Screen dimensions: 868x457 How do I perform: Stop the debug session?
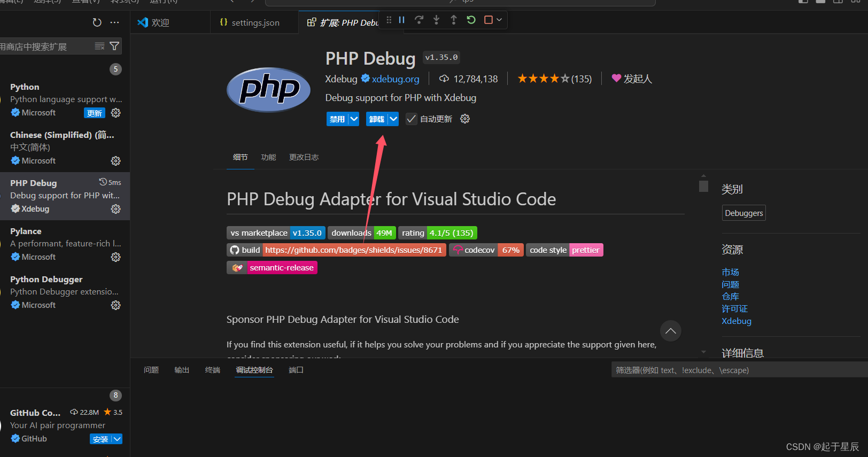488,20
